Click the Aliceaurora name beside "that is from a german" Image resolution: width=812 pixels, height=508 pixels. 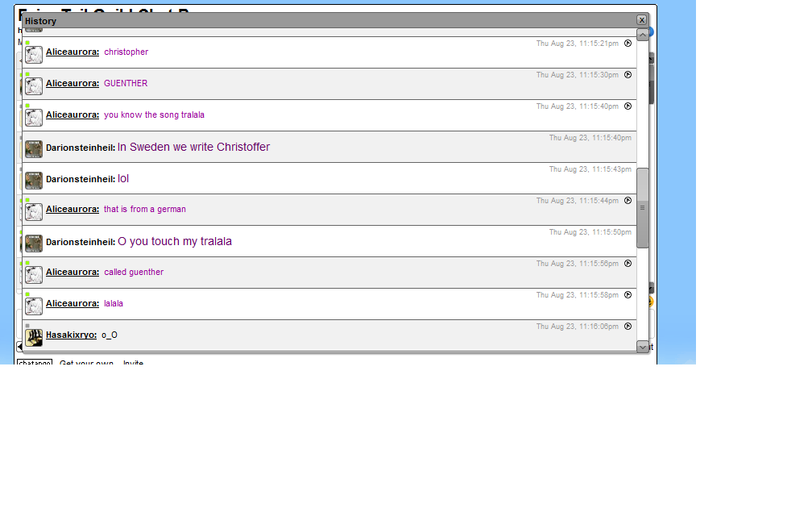pyautogui.click(x=72, y=209)
